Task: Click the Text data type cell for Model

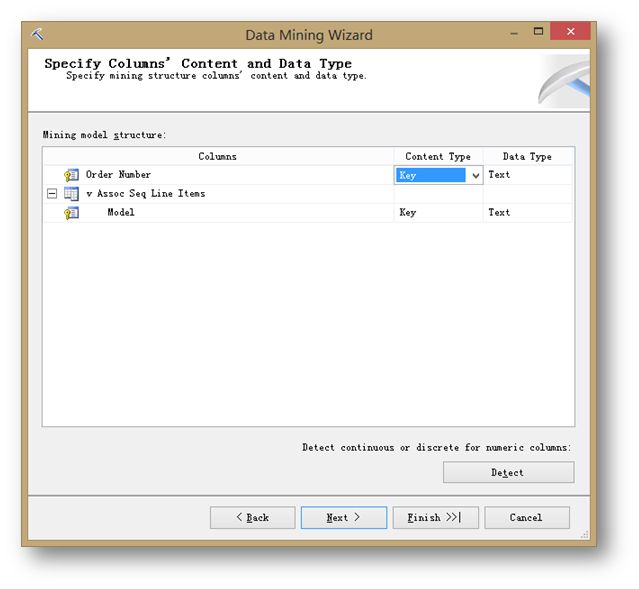Action: point(527,212)
